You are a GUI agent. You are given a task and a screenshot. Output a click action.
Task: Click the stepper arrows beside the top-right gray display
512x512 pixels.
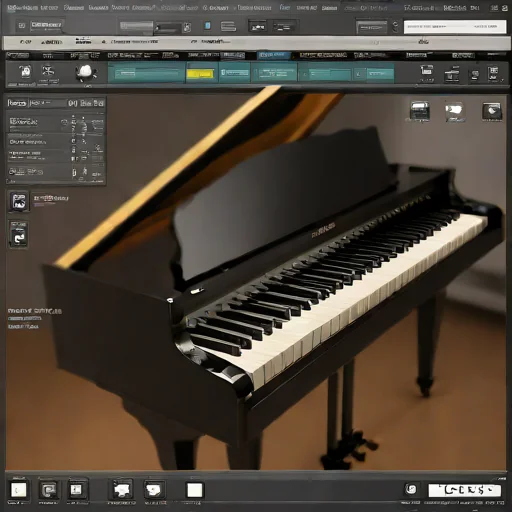pyautogui.click(x=395, y=27)
